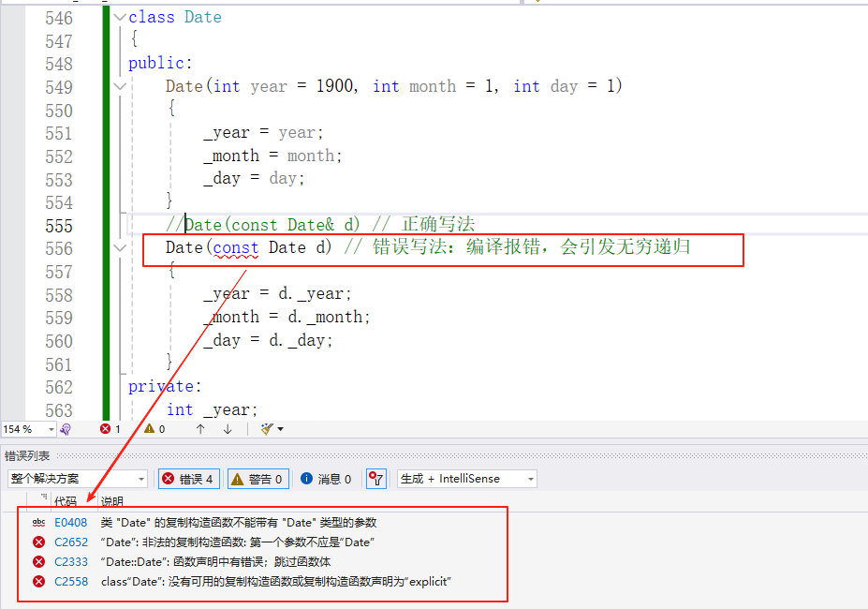Viewport: 868px width, 609px height.
Task: Go to next issue with down arrow
Action: tap(228, 429)
